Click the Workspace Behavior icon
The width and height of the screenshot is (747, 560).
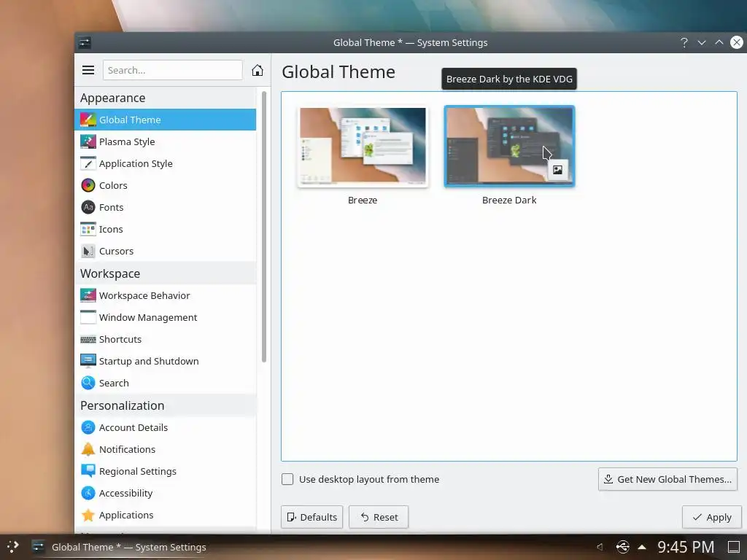pyautogui.click(x=88, y=295)
